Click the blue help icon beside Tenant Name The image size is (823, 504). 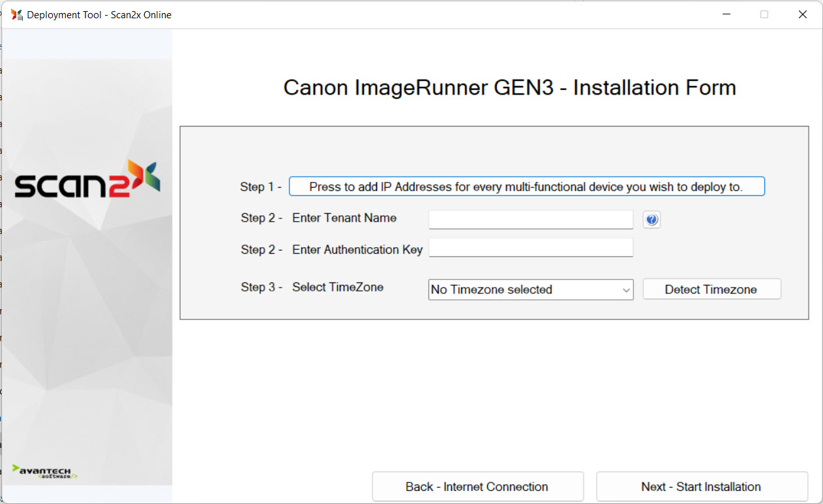click(651, 220)
